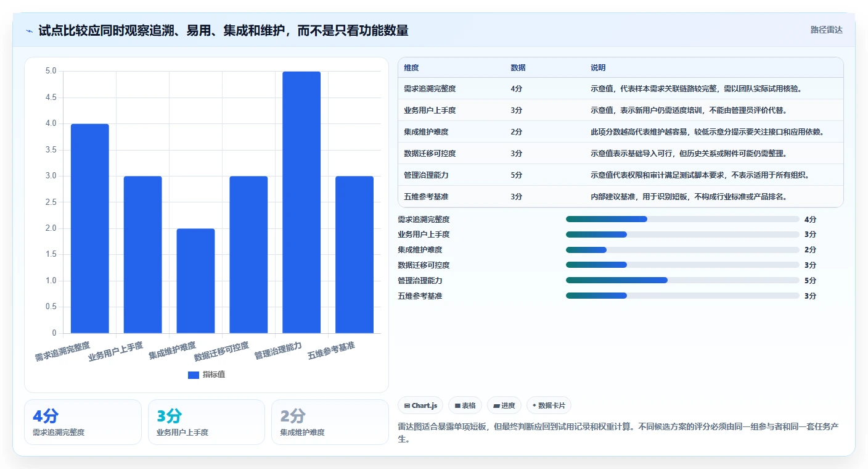Click the 5分 cell in 管理治理能力 table row
Image resolution: width=868 pixels, height=469 pixels.
coord(517,175)
